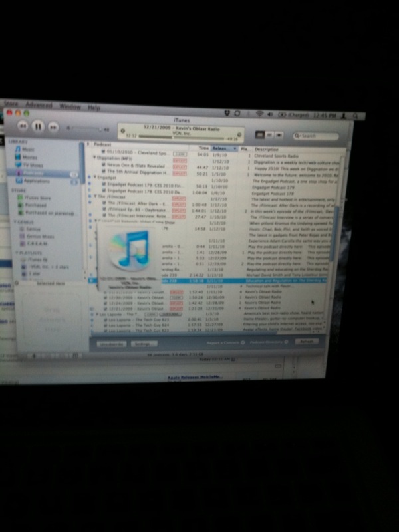The width and height of the screenshot is (399, 532).
Task: Click the Unsubscribe button
Action: (x=112, y=344)
